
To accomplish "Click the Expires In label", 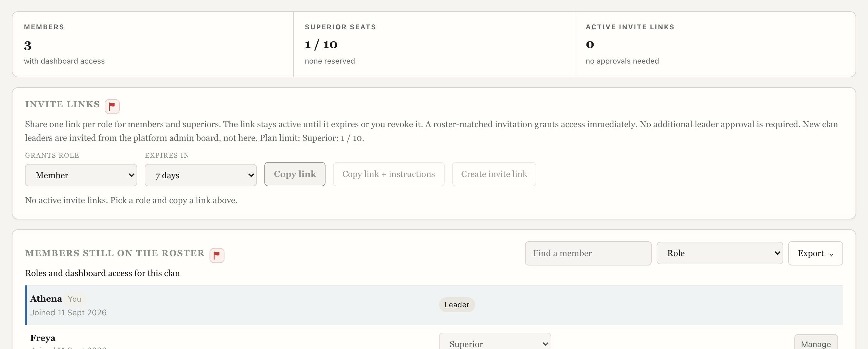I will click(x=167, y=155).
